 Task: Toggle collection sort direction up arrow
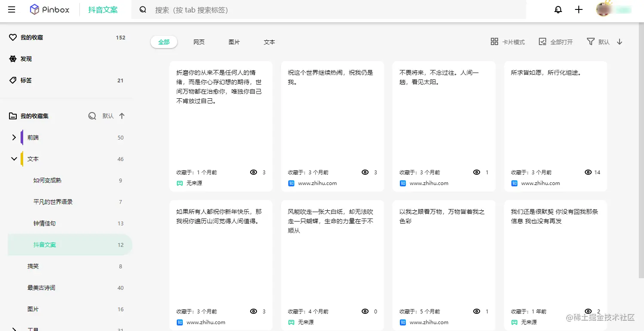tap(122, 116)
